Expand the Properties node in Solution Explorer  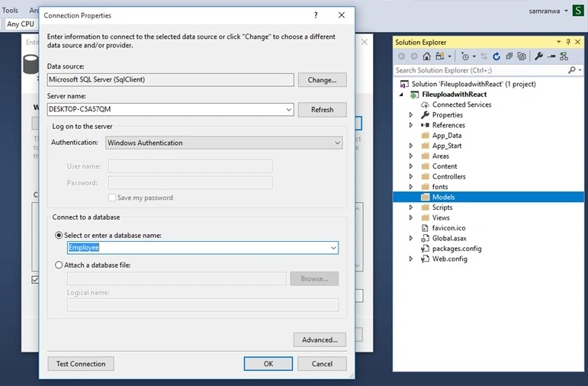point(411,114)
